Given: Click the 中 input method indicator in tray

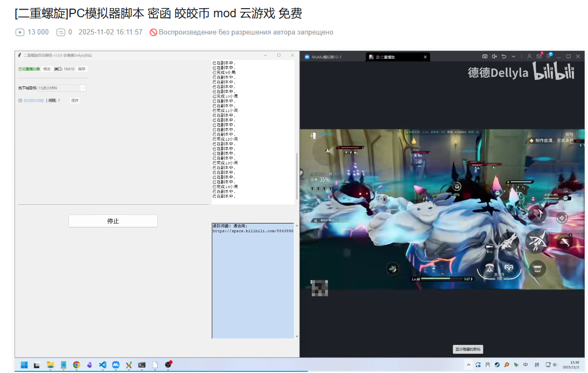Looking at the screenshot, I should (526, 365).
